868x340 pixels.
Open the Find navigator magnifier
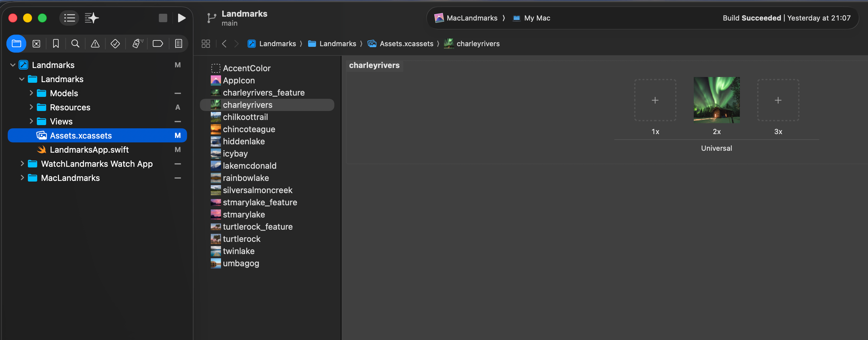coord(76,44)
